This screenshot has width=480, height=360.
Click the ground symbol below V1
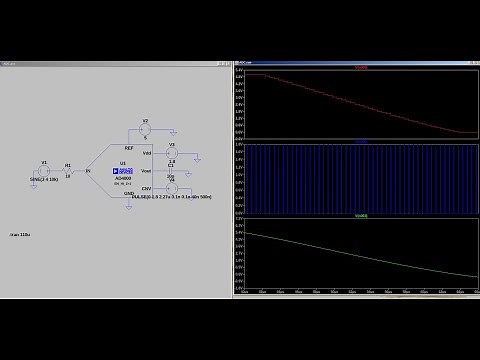pyautogui.click(x=34, y=186)
